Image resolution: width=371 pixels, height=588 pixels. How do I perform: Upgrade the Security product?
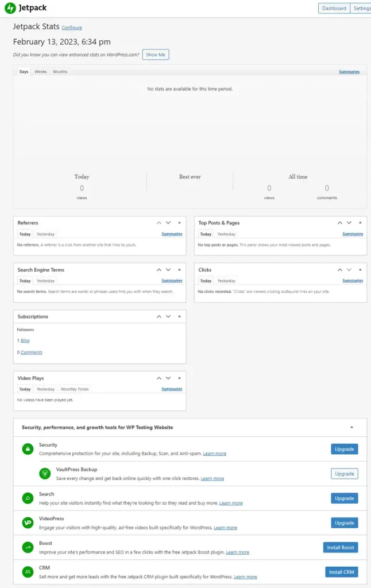click(345, 449)
